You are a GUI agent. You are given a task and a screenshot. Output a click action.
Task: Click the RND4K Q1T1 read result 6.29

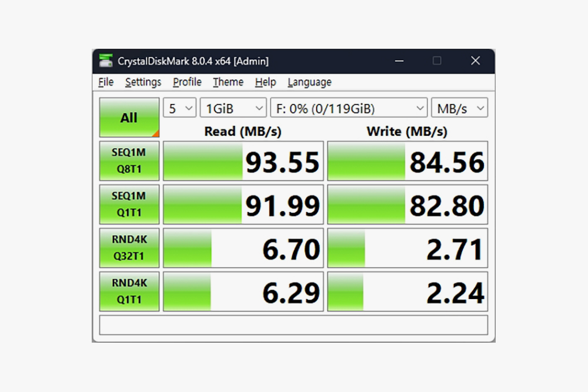243,291
